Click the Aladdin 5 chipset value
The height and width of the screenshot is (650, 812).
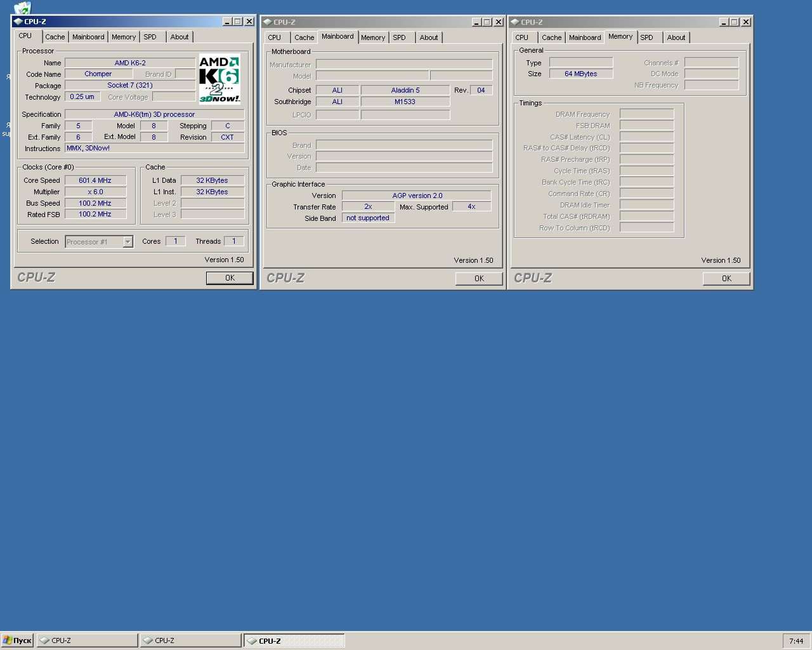point(405,90)
